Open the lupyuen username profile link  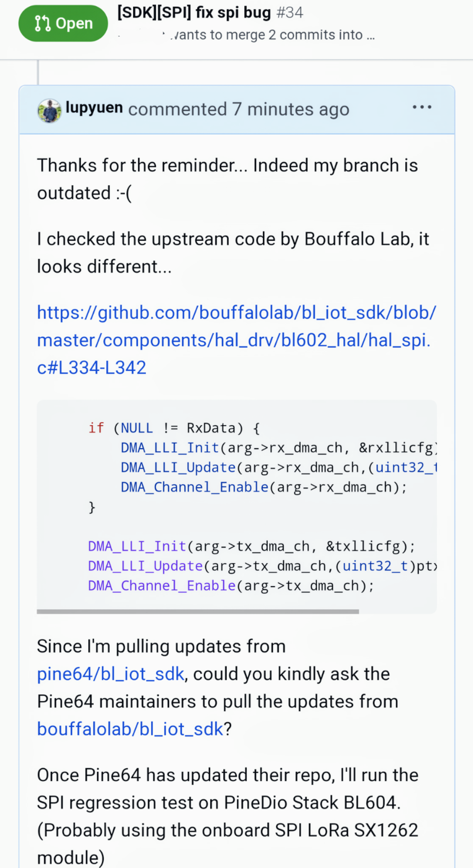coord(94,108)
